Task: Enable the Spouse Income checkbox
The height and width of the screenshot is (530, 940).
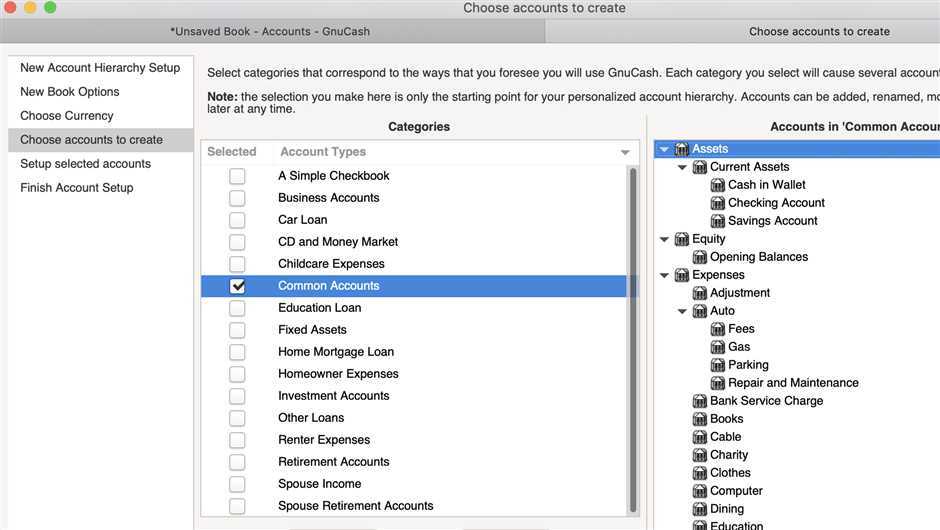Action: tap(237, 484)
